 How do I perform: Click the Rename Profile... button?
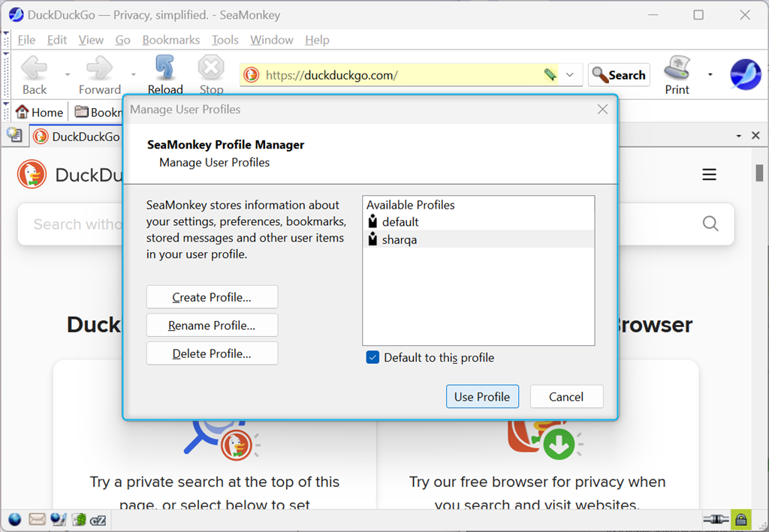[212, 325]
